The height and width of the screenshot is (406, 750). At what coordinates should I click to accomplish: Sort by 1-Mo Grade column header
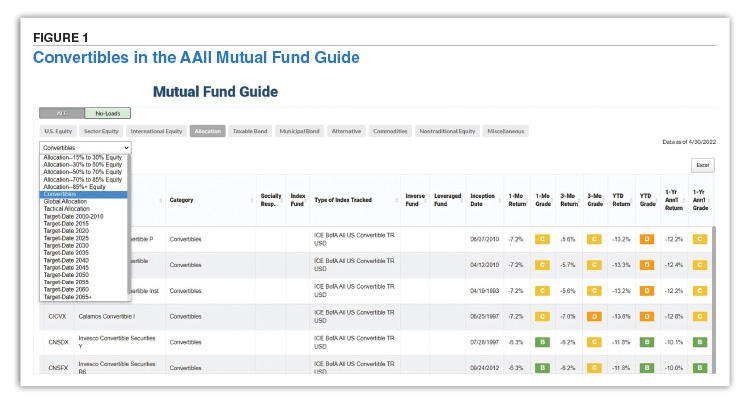(x=543, y=200)
